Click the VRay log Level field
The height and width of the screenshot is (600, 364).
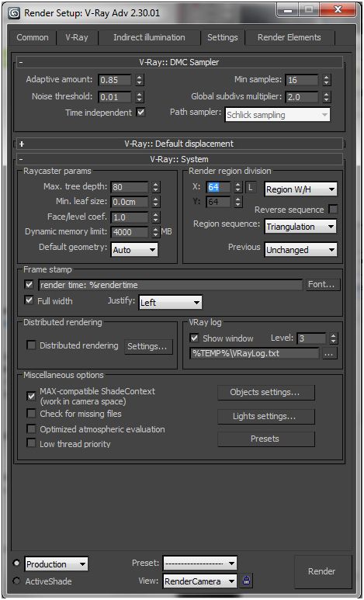coord(311,338)
